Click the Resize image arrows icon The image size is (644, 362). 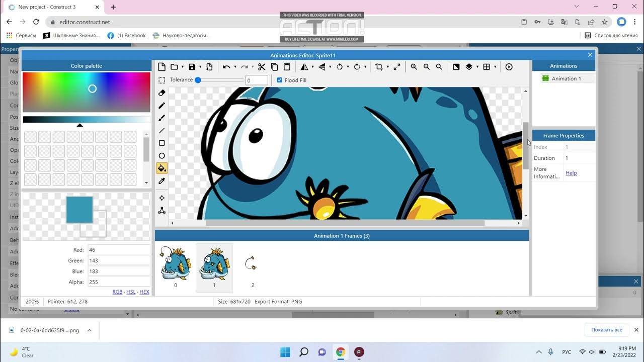click(397, 67)
